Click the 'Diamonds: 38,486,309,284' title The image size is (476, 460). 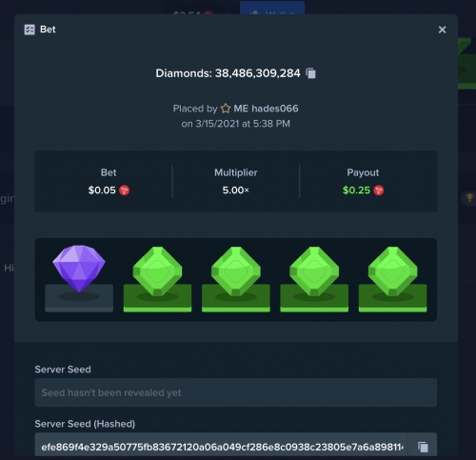(228, 73)
